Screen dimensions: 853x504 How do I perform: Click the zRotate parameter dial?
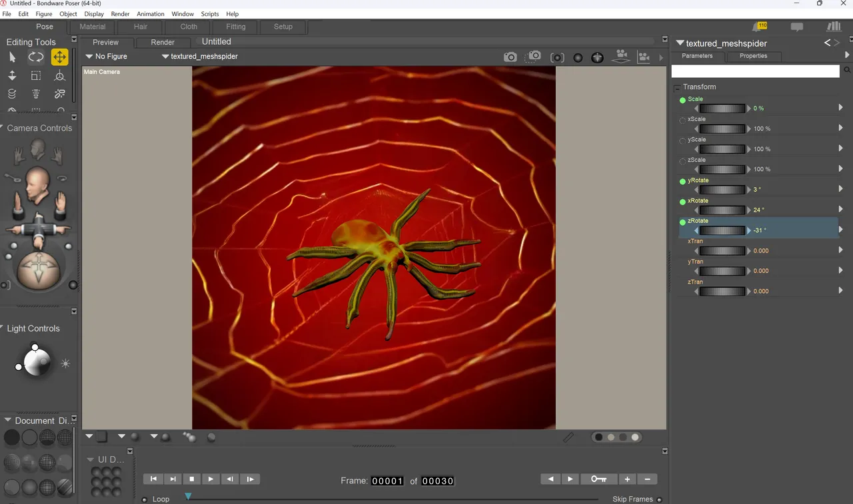[x=722, y=230]
